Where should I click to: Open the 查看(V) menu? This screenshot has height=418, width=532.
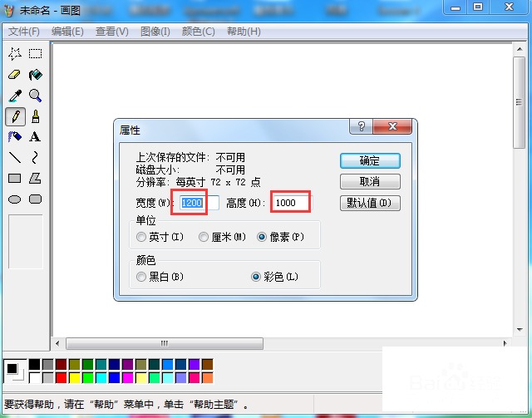111,32
